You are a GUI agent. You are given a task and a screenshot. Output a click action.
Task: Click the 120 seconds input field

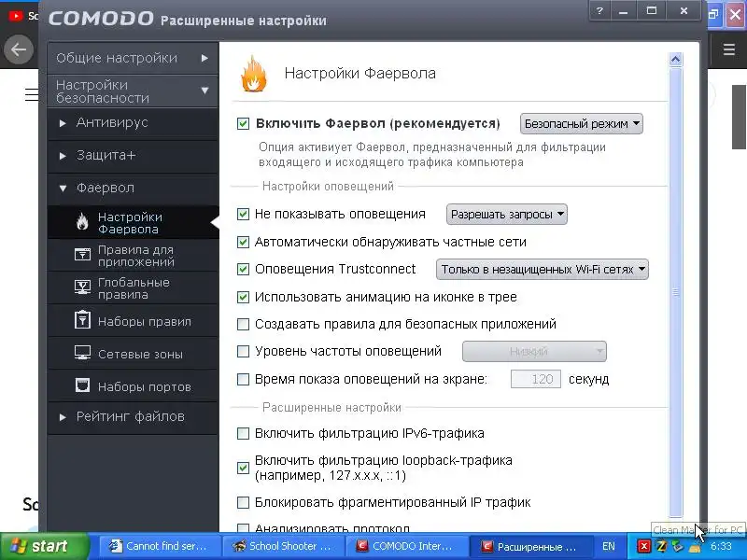(x=535, y=379)
